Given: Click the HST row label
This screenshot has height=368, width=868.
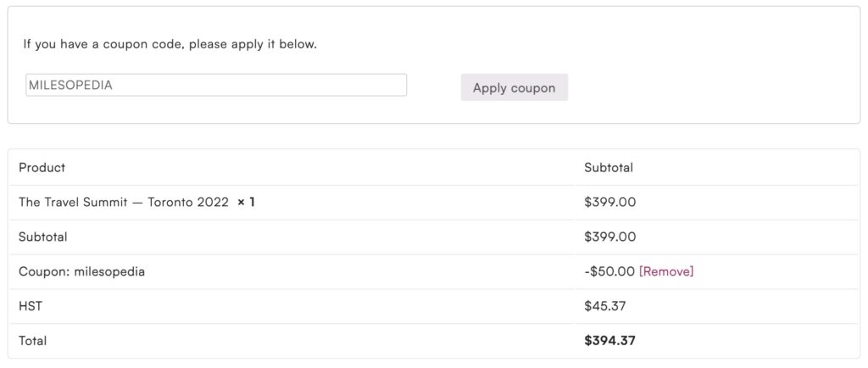Looking at the screenshot, I should (30, 306).
